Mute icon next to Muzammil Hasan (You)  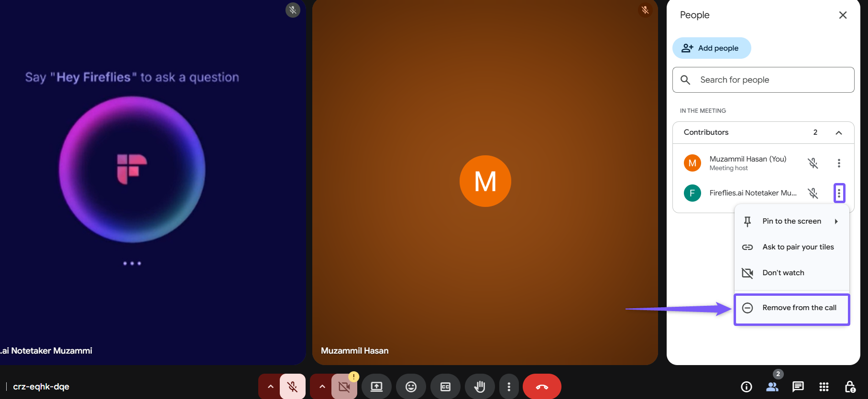pos(813,163)
